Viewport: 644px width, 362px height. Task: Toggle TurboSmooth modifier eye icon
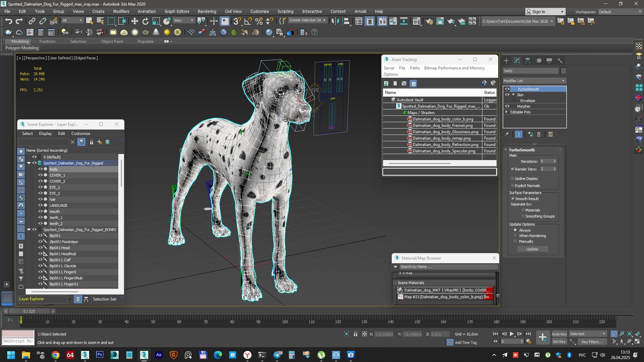(507, 89)
